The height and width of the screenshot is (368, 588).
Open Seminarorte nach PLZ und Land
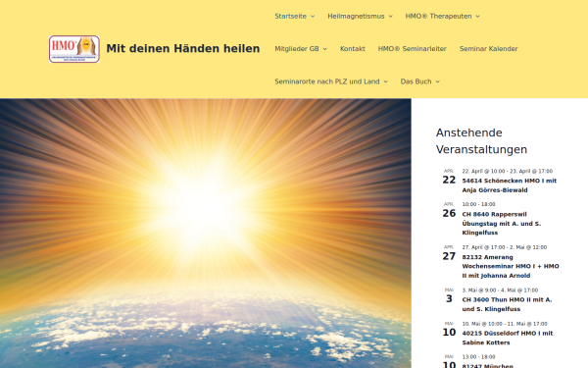click(327, 81)
